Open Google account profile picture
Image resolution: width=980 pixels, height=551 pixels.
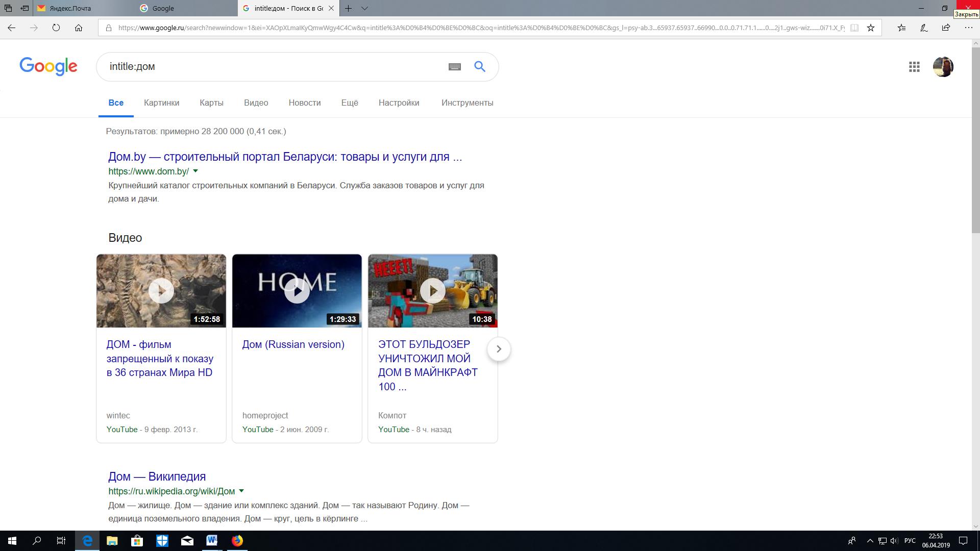point(943,67)
